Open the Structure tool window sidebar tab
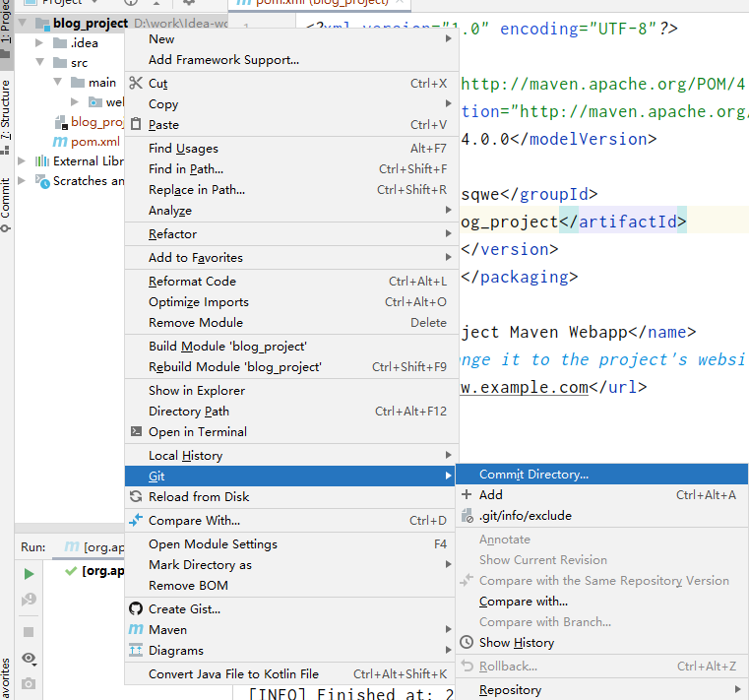The height and width of the screenshot is (700, 749). coord(5,116)
